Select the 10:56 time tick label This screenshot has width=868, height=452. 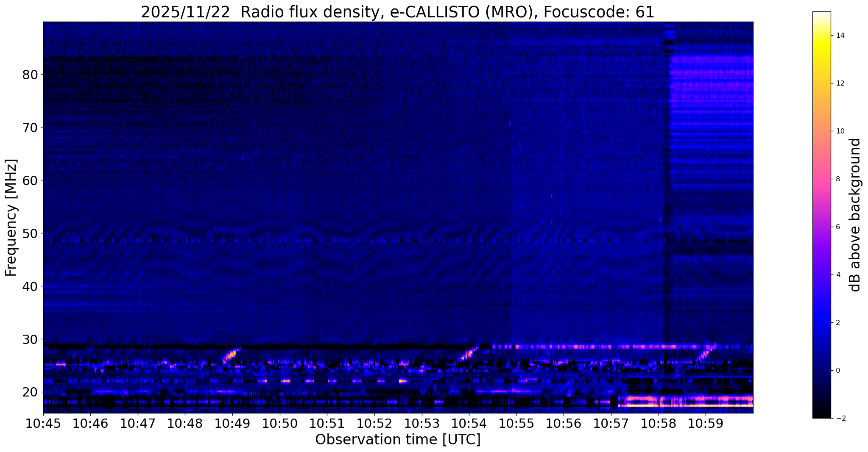[x=564, y=424]
